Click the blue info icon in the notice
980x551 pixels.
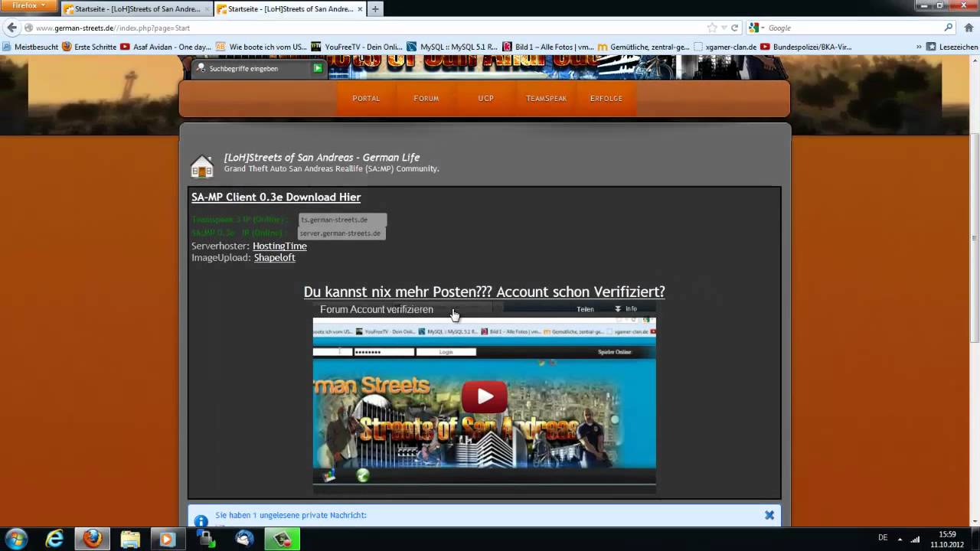point(201,520)
